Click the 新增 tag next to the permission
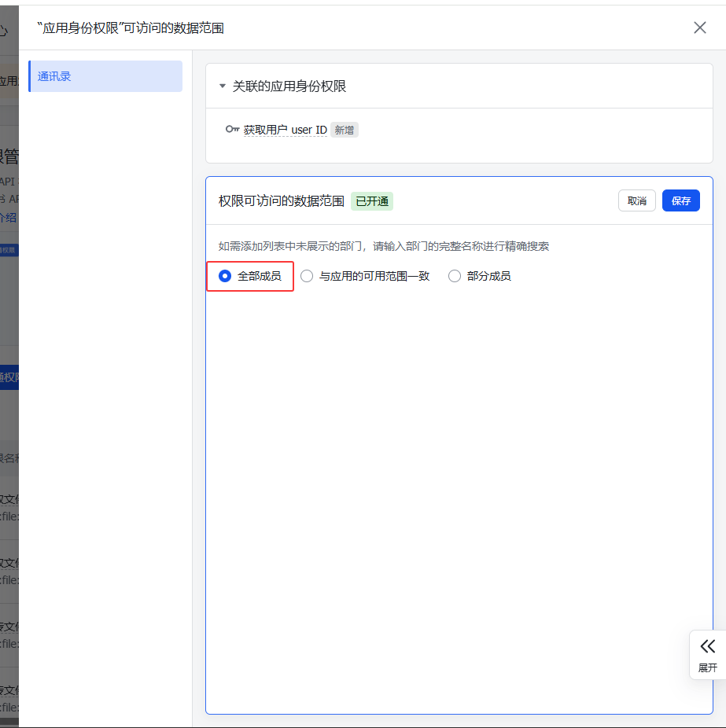This screenshot has height=728, width=726. pos(344,130)
